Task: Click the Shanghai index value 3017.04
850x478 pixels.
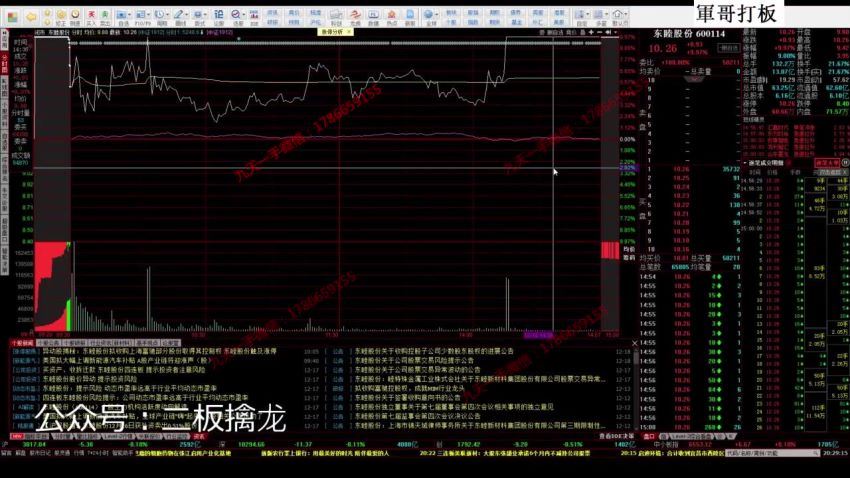Action: point(35,444)
